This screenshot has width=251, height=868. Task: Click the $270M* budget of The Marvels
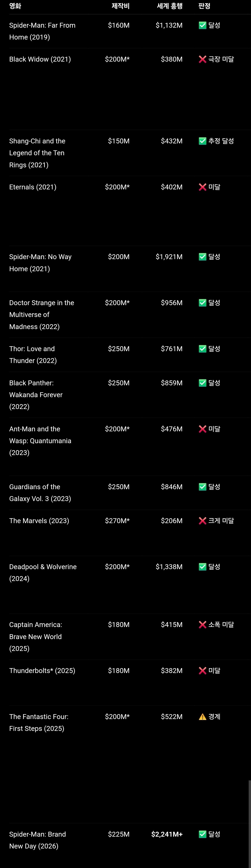click(117, 521)
